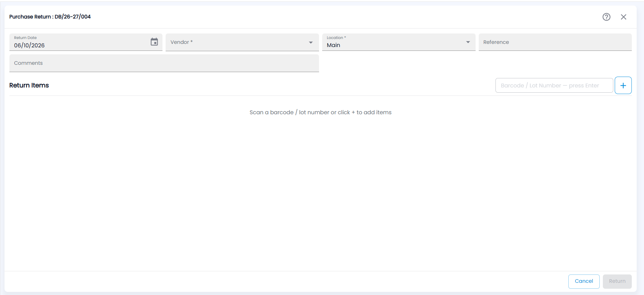
Task: Open the Return Date calendar picker
Action: pyautogui.click(x=154, y=42)
